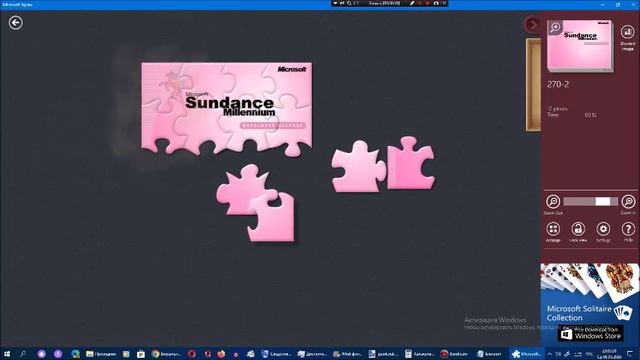Open the Chrome window on taskbar
The image size is (640, 360).
coord(166,354)
